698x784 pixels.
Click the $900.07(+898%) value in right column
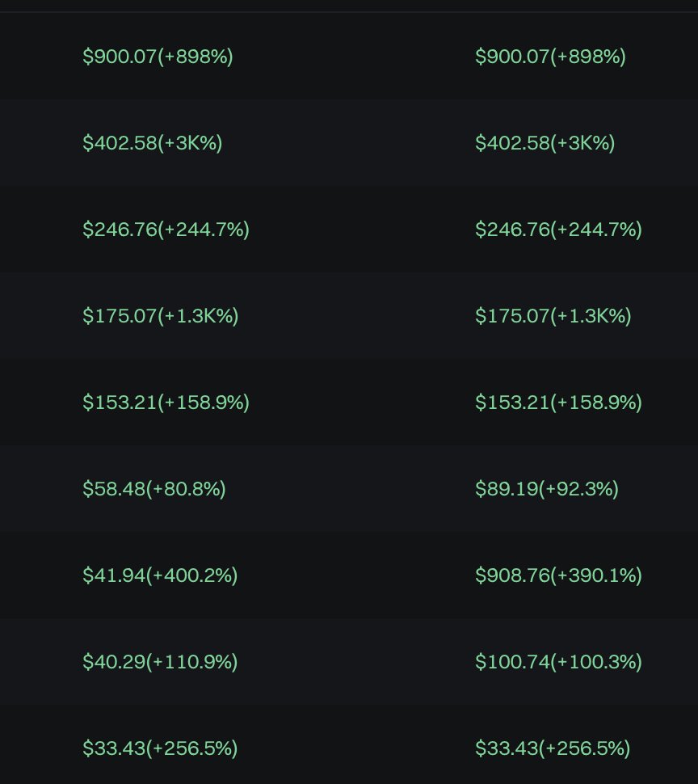click(550, 56)
